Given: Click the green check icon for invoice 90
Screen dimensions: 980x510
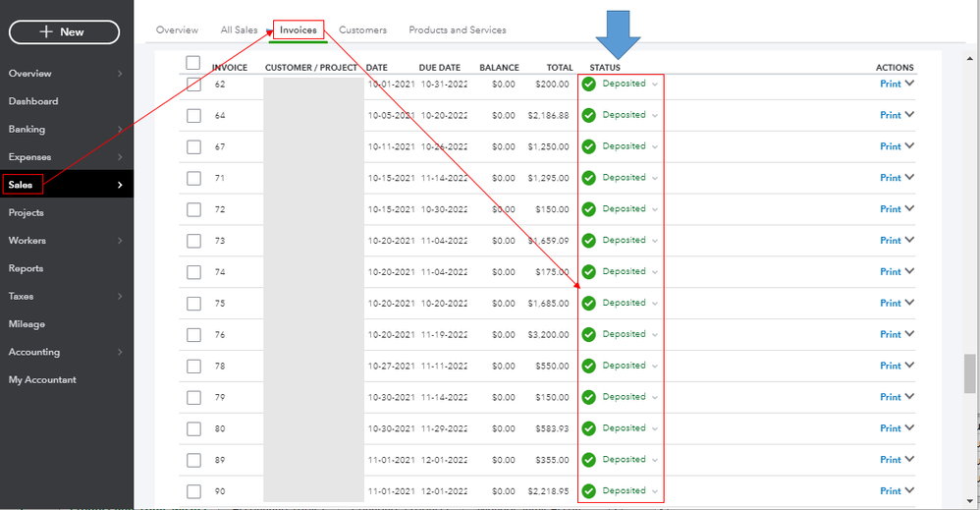Looking at the screenshot, I should 589,491.
